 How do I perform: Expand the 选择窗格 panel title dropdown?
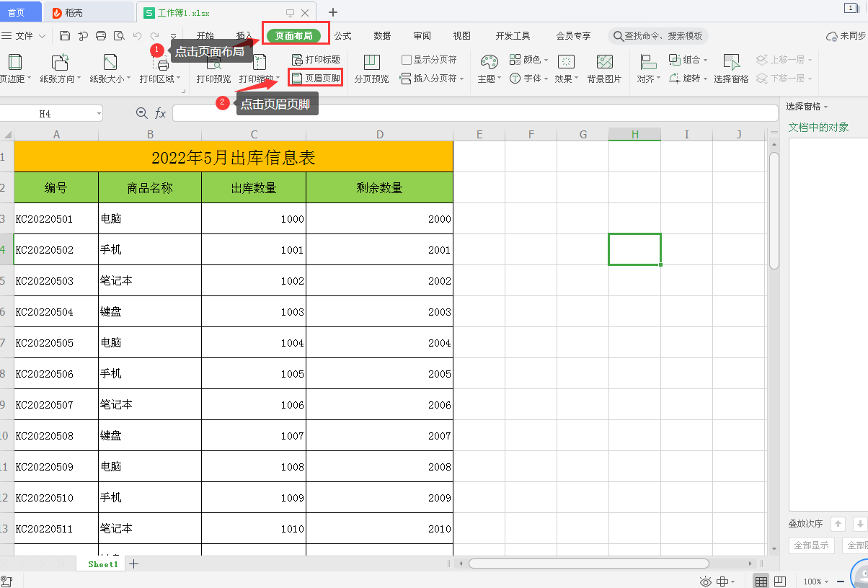tap(825, 107)
